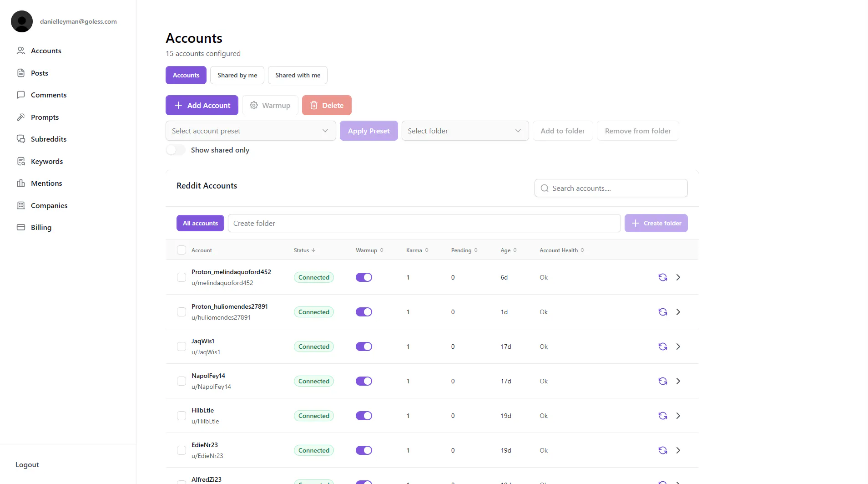Select the HilbLtle row checkbox

point(182,416)
